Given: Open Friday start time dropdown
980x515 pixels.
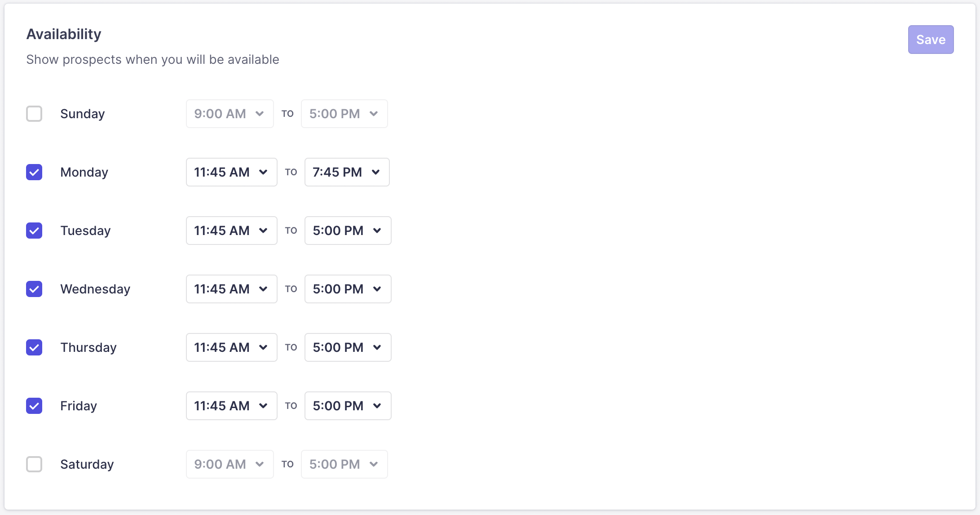Looking at the screenshot, I should (x=231, y=406).
